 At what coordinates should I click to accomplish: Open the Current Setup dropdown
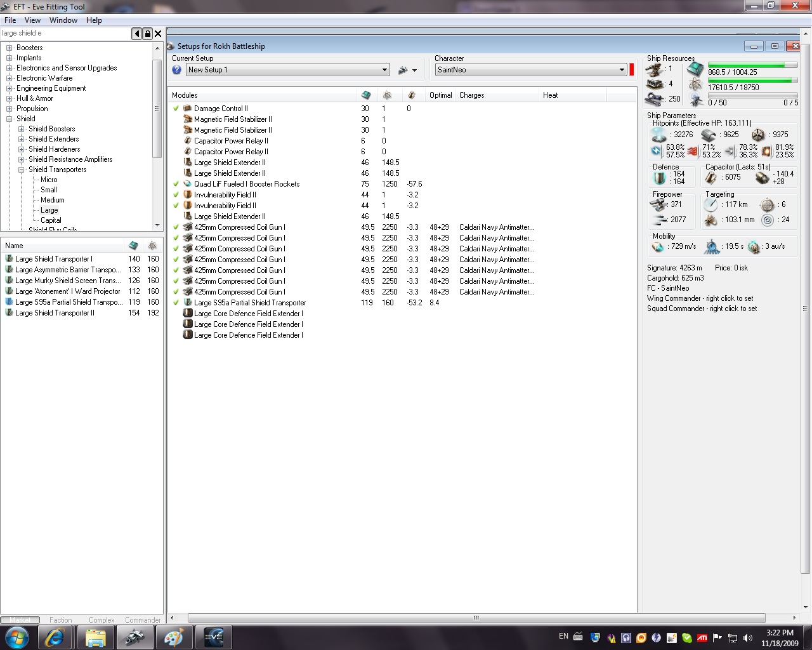click(x=384, y=70)
